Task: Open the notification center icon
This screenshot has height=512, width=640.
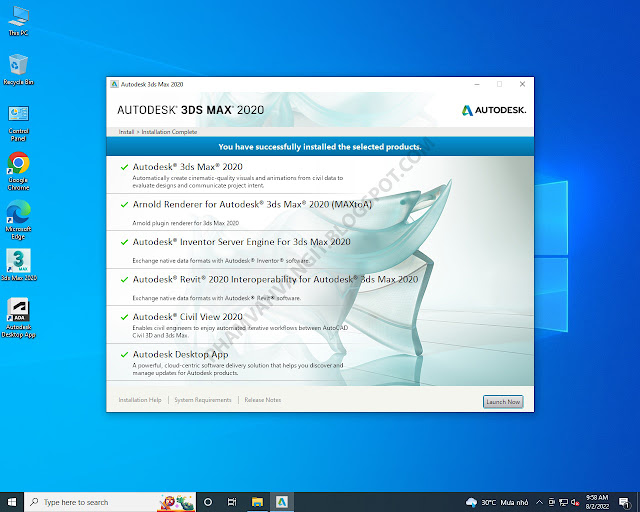Action: tap(624, 502)
